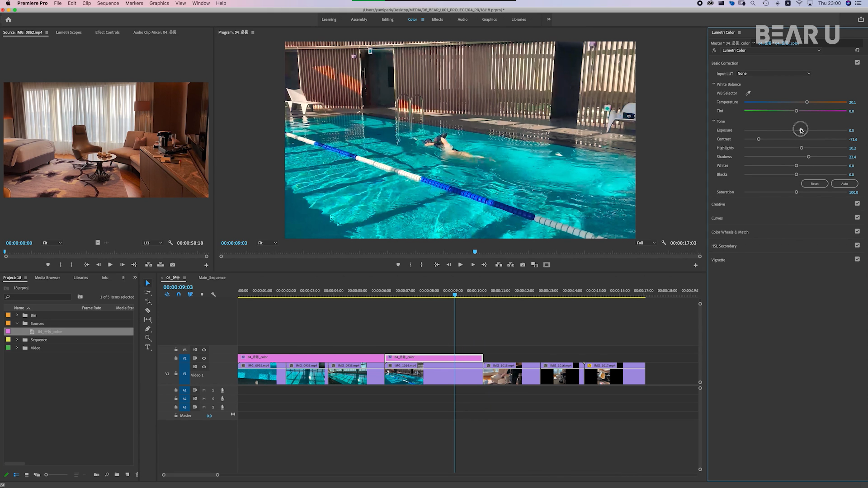Open the Input LUT dropdown
868x488 pixels.
coord(774,74)
